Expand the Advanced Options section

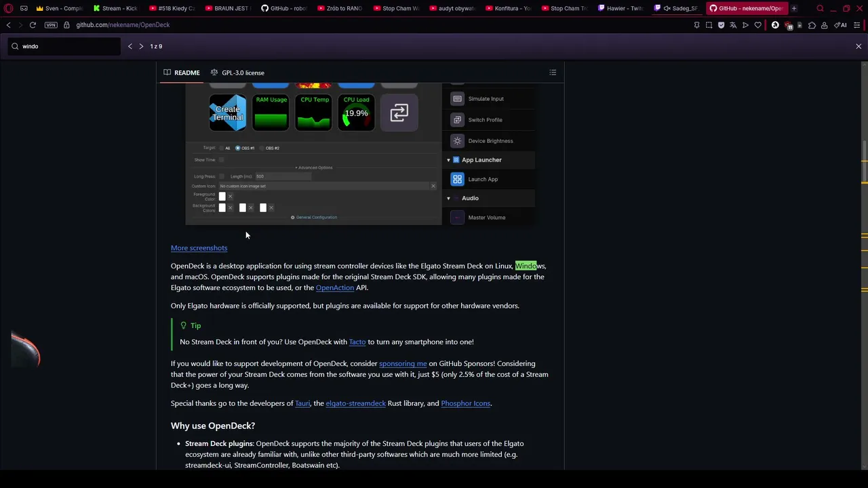click(x=313, y=167)
